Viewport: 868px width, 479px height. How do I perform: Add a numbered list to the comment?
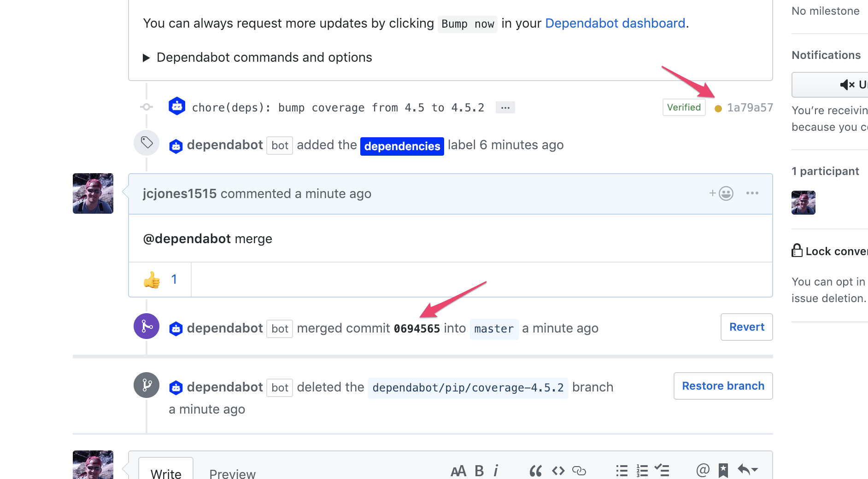point(642,471)
